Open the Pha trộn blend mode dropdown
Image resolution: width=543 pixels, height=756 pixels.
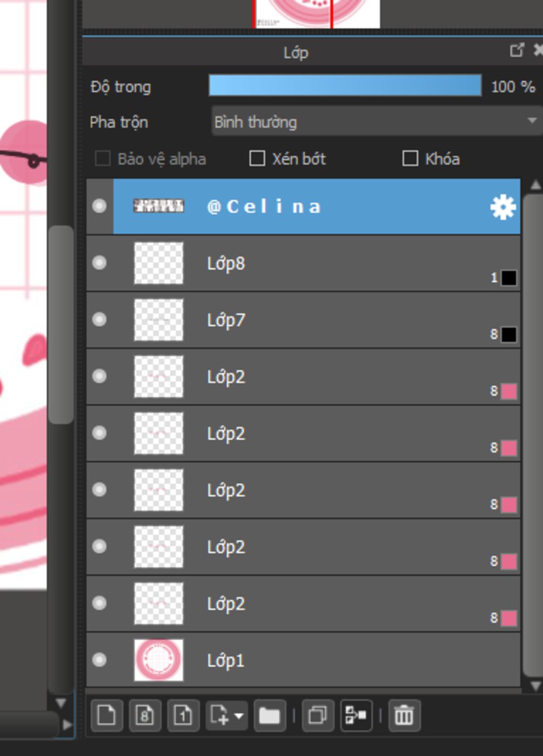(x=375, y=121)
